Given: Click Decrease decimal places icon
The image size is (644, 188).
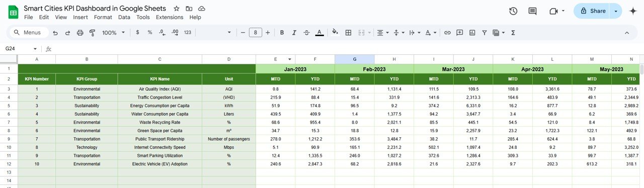Looking at the screenshot, I should click(x=162, y=33).
